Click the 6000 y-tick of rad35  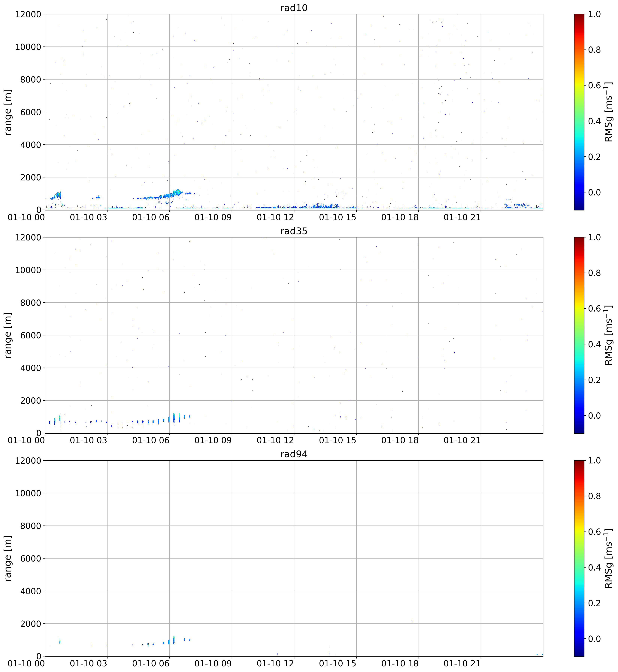[x=30, y=335]
